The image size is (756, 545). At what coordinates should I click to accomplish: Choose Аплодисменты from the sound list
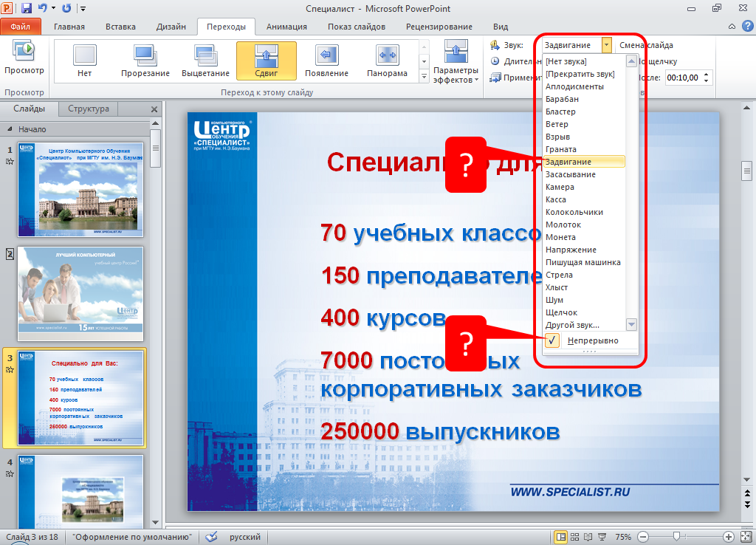coord(574,86)
